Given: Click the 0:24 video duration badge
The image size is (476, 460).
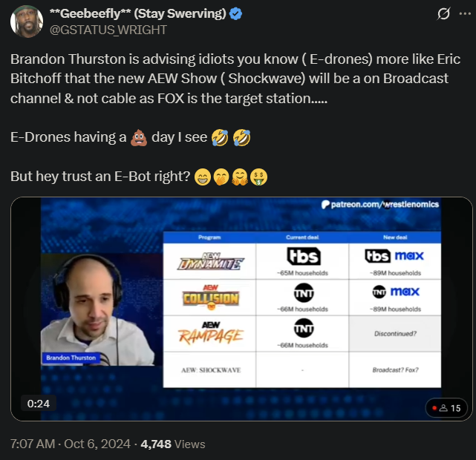Looking at the screenshot, I should 39,404.
